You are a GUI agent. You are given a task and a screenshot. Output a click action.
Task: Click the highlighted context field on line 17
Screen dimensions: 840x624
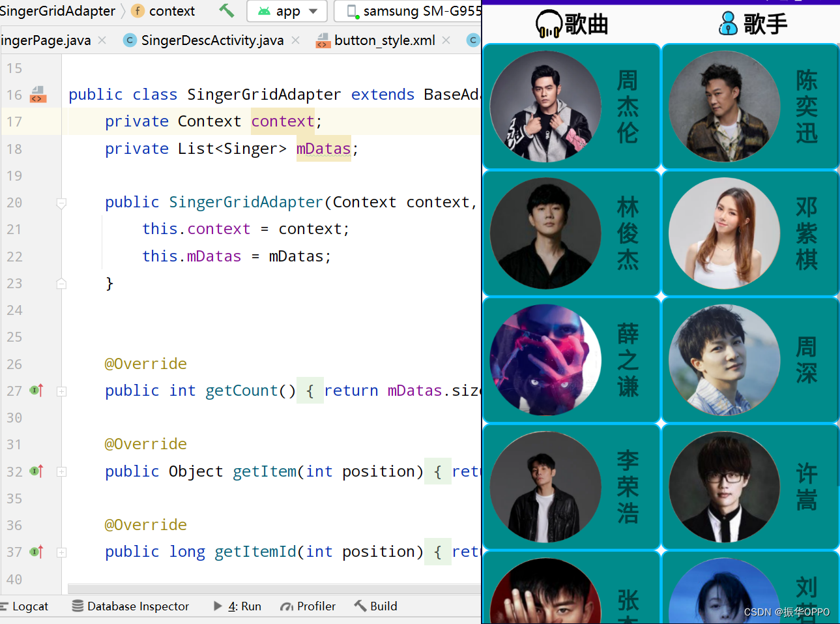click(x=283, y=121)
